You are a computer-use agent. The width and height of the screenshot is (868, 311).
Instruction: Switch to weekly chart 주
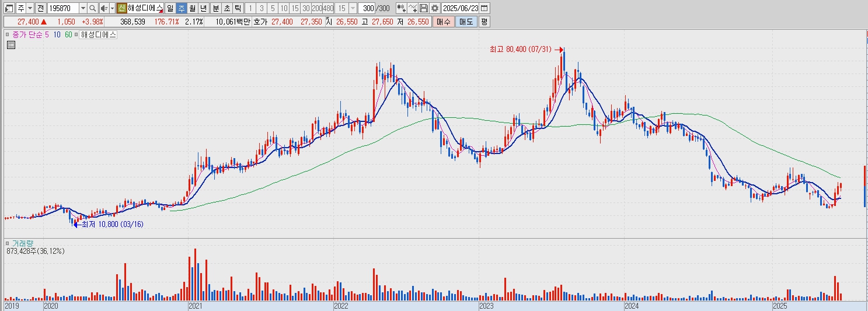[x=181, y=8]
